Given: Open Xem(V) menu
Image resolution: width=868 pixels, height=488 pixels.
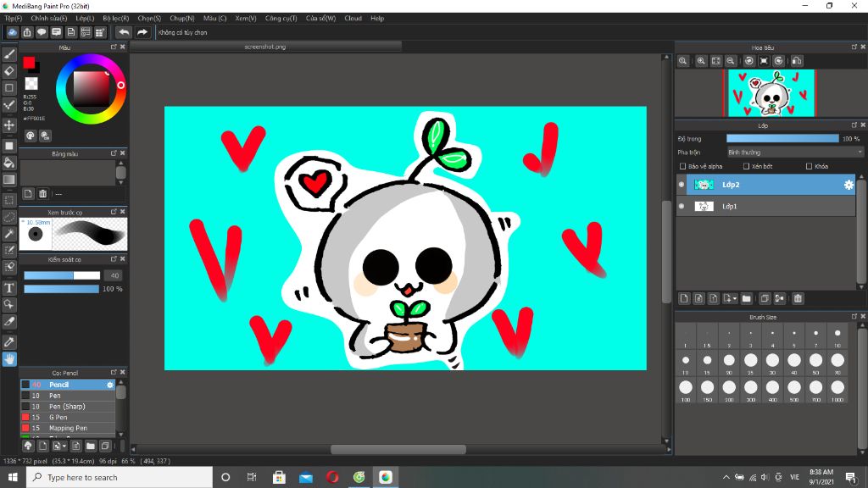Looking at the screenshot, I should [x=245, y=19].
